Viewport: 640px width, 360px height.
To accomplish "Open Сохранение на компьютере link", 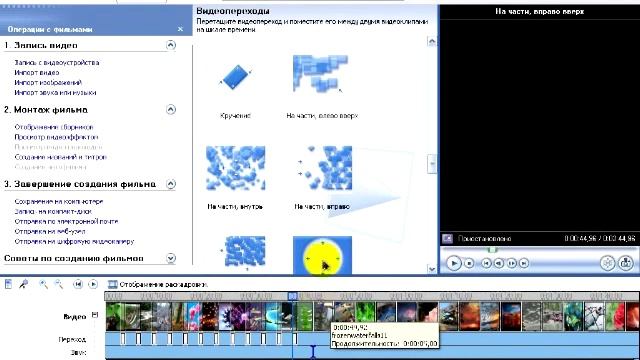I will tap(59, 201).
